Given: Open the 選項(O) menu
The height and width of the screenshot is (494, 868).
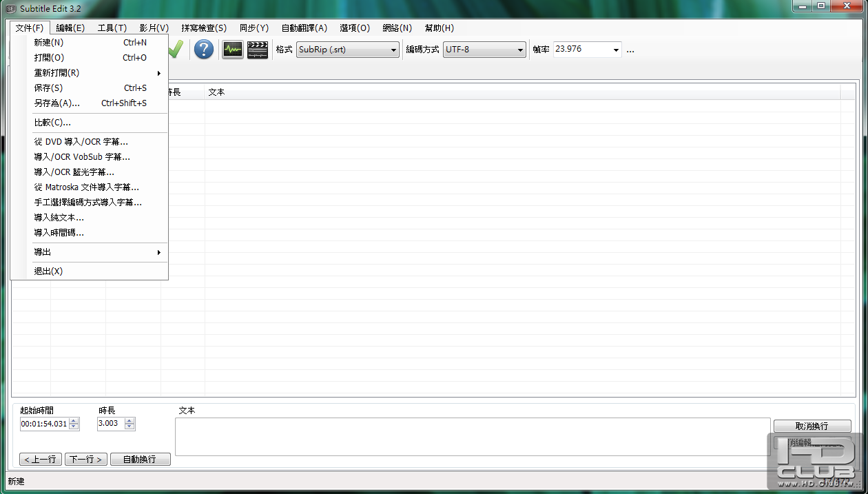Looking at the screenshot, I should pyautogui.click(x=355, y=28).
